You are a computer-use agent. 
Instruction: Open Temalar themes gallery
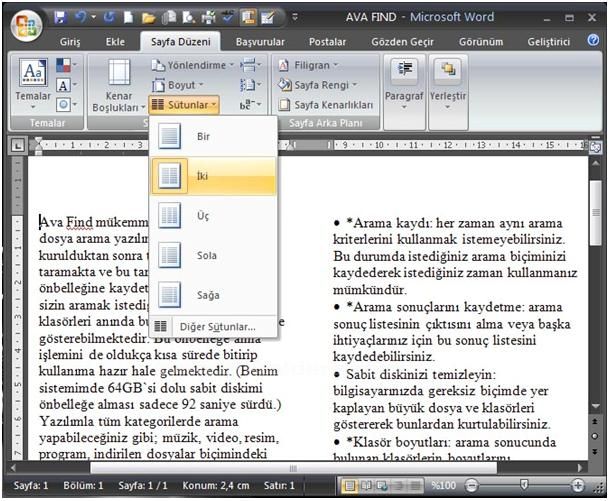click(x=33, y=84)
